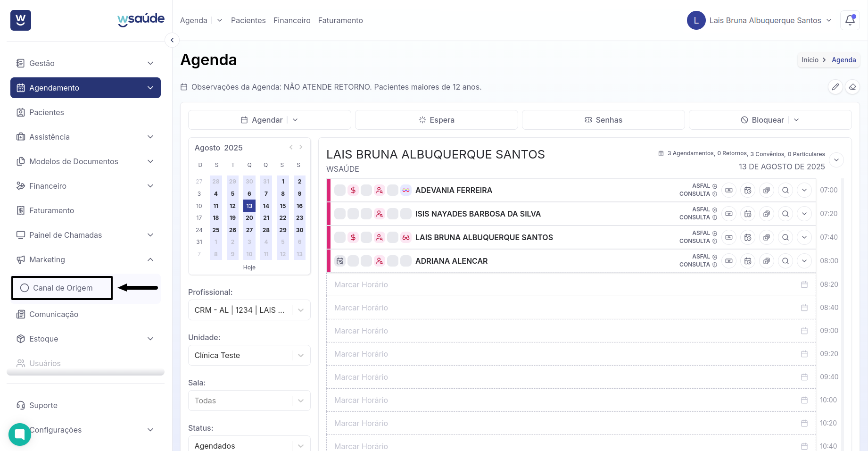
Task: Click Marcar Horário slot at 10:00
Action: click(571, 400)
